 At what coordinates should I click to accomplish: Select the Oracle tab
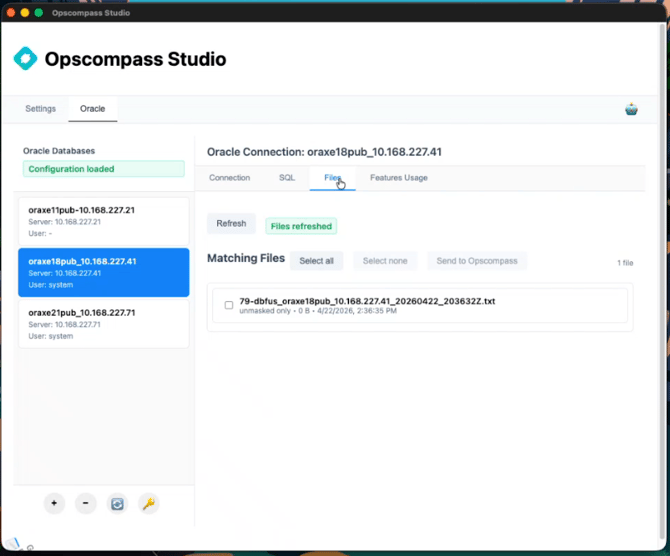click(92, 109)
